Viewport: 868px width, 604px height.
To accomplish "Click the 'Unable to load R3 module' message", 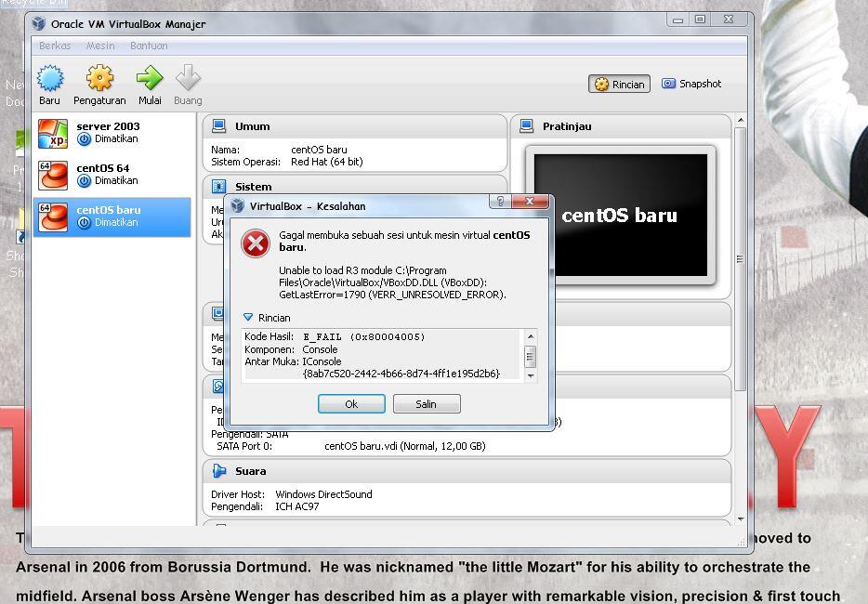I will [392, 282].
